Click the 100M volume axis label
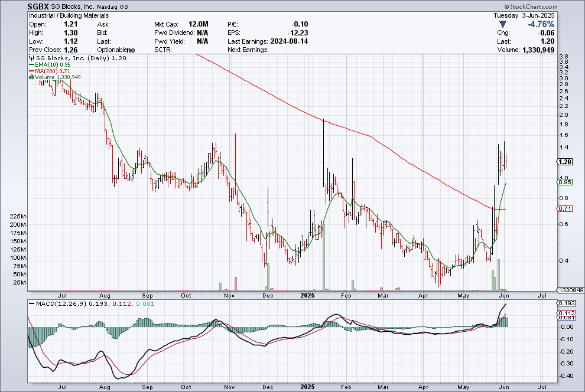The height and width of the screenshot is (392, 585). coord(19,258)
